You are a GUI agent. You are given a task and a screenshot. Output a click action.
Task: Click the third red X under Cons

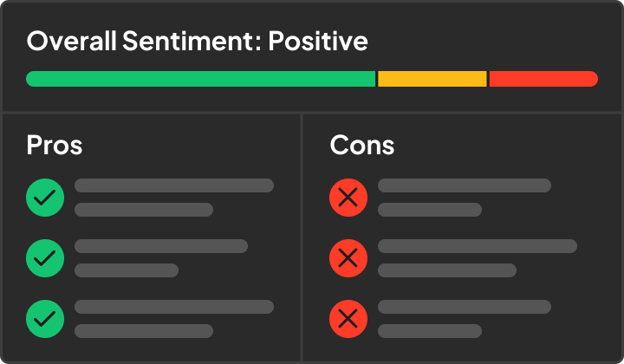[348, 319]
